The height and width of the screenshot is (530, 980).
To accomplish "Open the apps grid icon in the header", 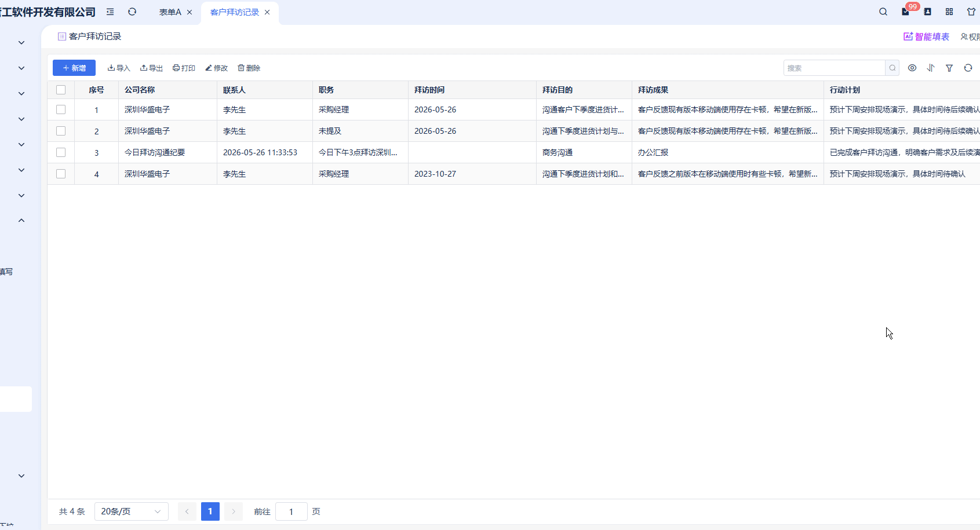I will tap(949, 12).
